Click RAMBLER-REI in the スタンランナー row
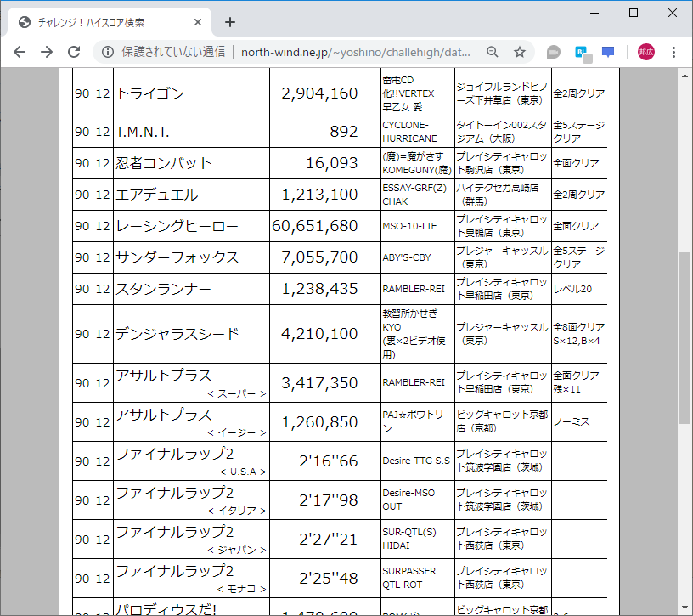Viewport: 693px width, 616px height. pyautogui.click(x=414, y=289)
